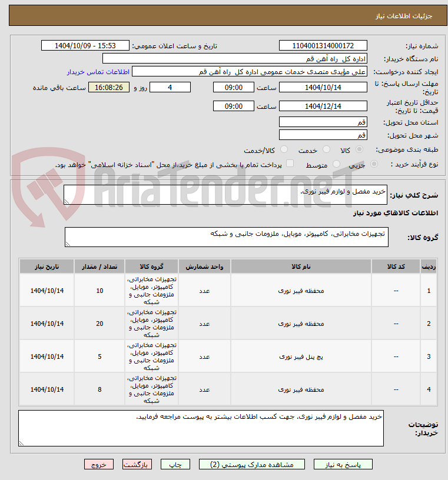Select the متوسط purchase process radio
The height and width of the screenshot is (480, 448).
tap(336, 164)
